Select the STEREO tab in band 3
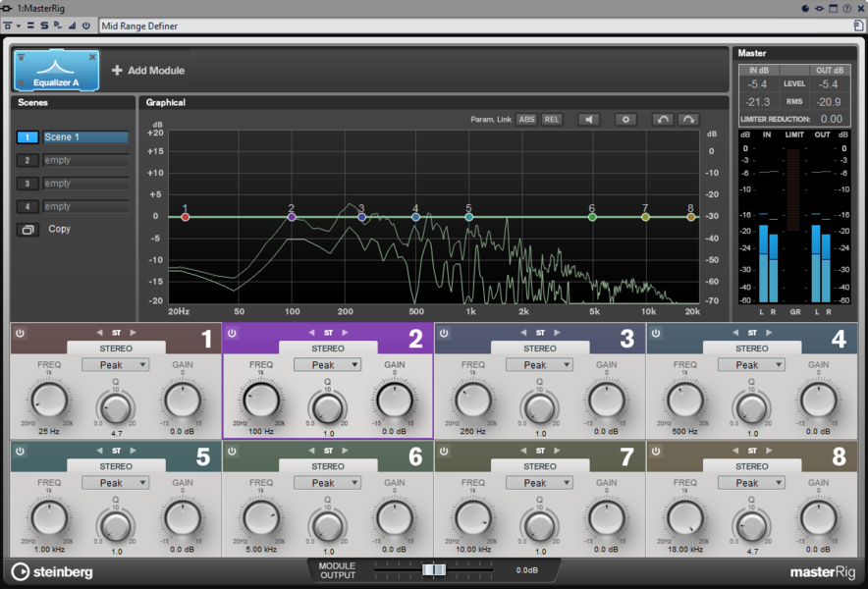The image size is (868, 589). (540, 348)
